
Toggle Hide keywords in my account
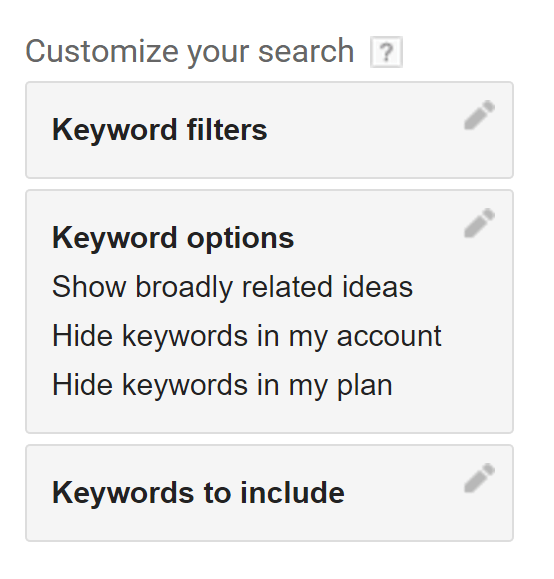(247, 336)
